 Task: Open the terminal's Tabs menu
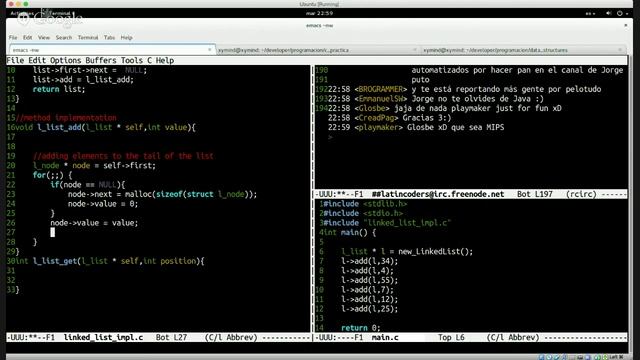pos(109,38)
